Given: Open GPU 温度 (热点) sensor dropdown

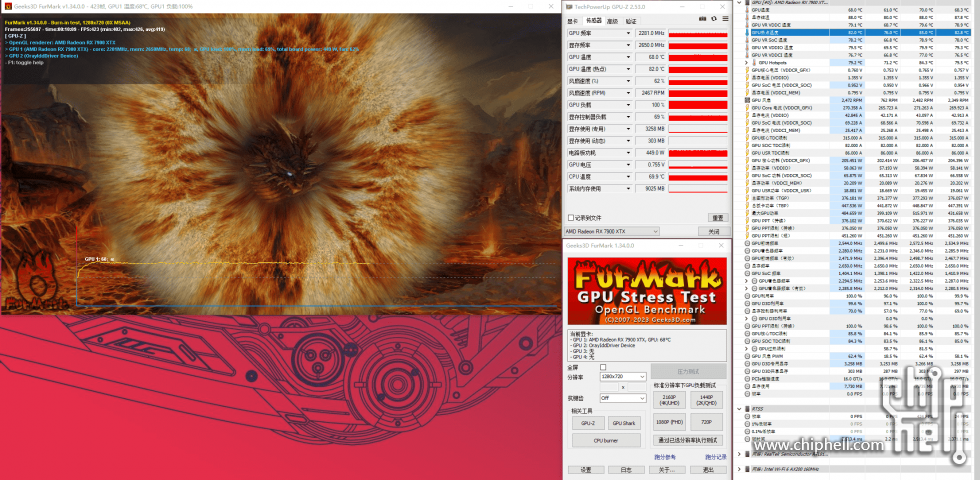Looking at the screenshot, I should [628, 69].
